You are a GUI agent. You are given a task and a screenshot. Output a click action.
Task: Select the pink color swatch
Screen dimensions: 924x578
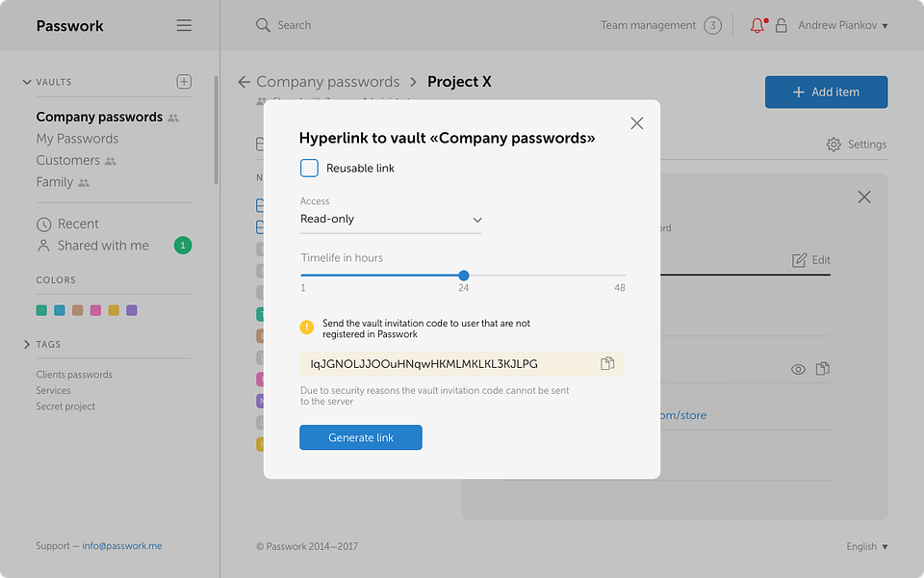pos(95,310)
